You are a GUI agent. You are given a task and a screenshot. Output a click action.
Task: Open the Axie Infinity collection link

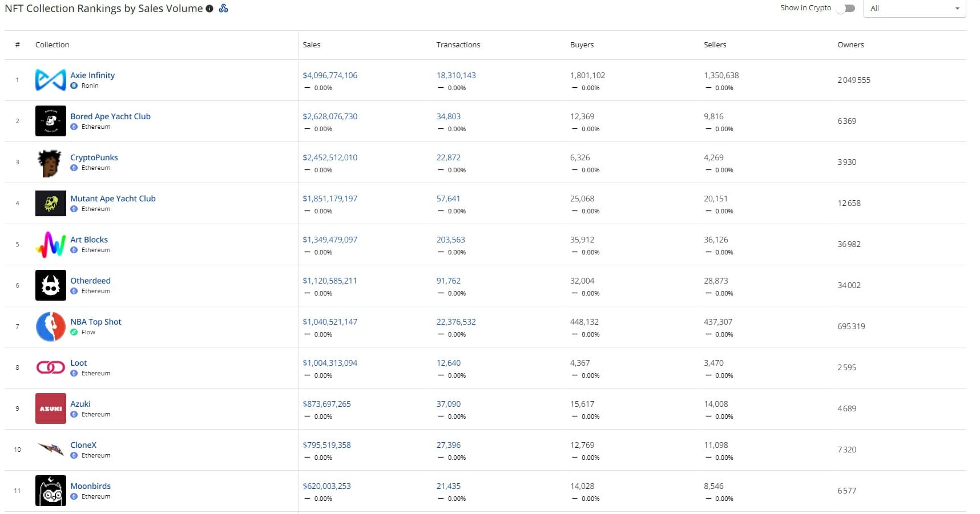pos(92,75)
